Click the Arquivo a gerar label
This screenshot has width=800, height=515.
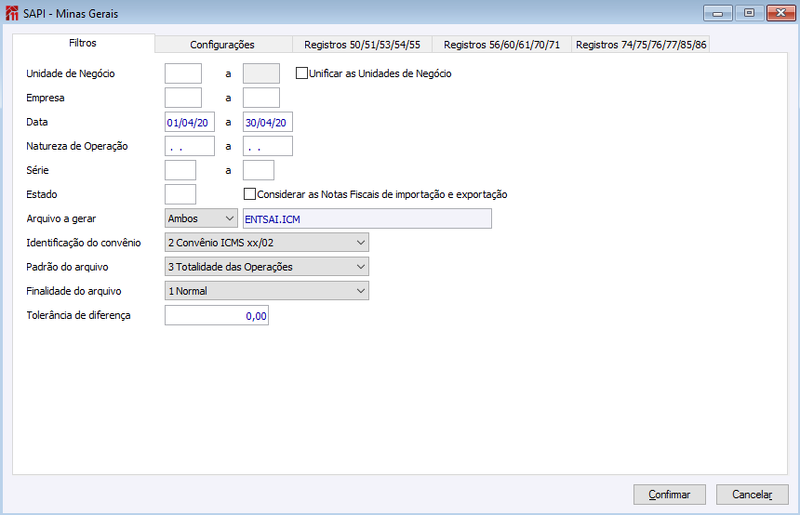pos(61,218)
